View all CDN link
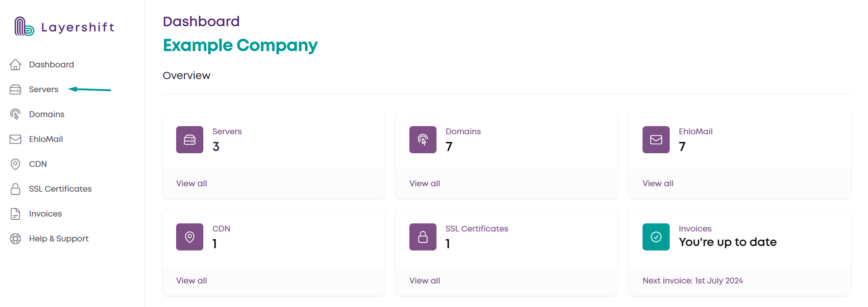The image size is (868, 307). pos(192,281)
